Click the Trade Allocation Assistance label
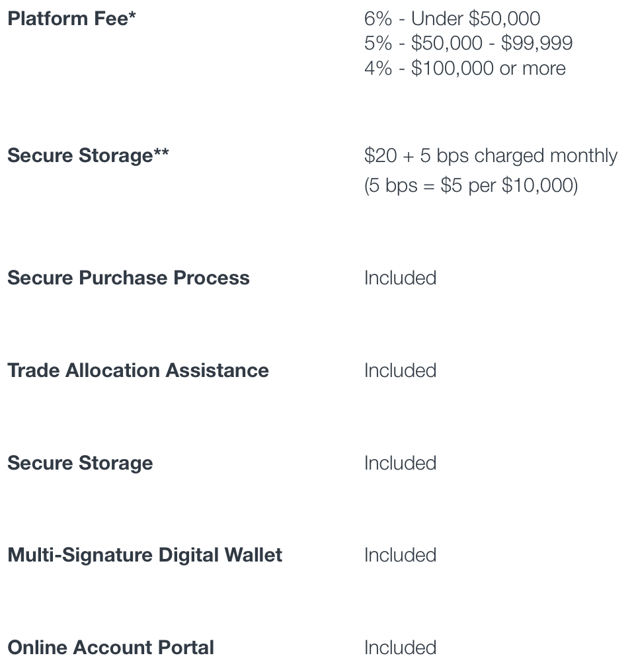This screenshot has width=632, height=672. [138, 370]
